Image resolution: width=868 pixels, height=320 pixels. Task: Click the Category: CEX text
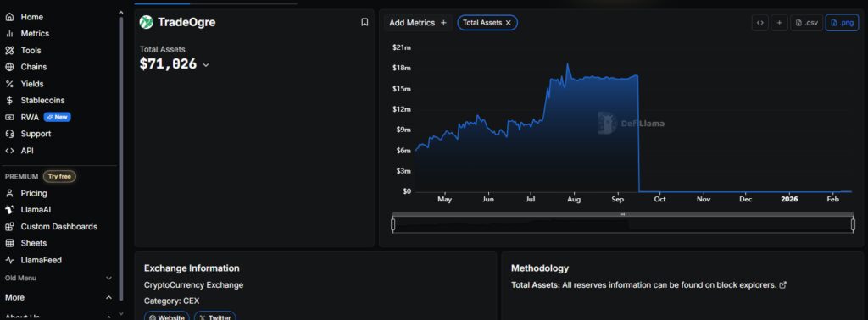171,301
